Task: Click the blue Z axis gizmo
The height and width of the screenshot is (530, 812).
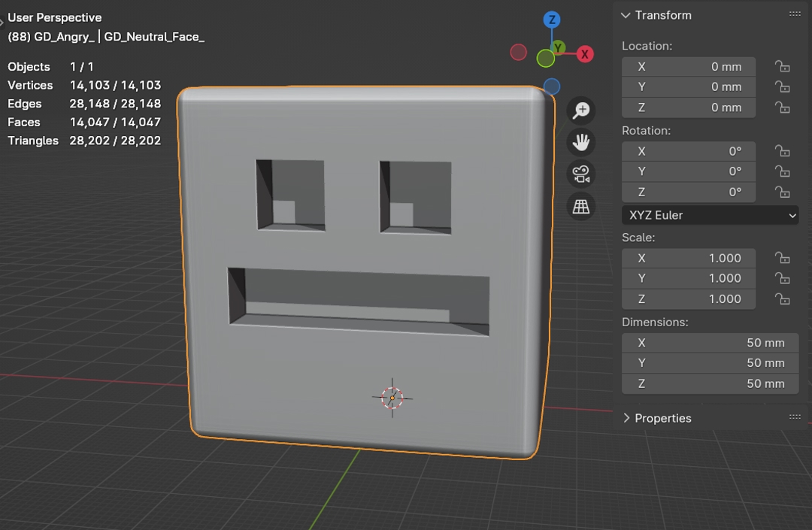Action: point(552,20)
